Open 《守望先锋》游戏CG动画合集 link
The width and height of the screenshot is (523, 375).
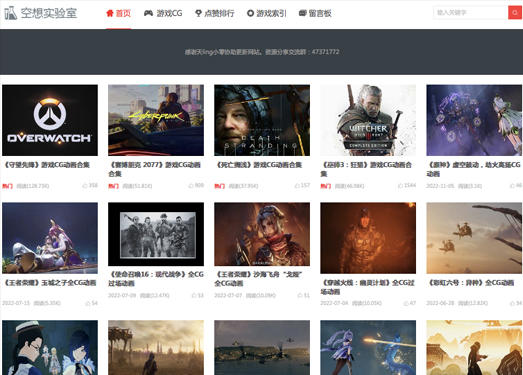[x=47, y=165]
